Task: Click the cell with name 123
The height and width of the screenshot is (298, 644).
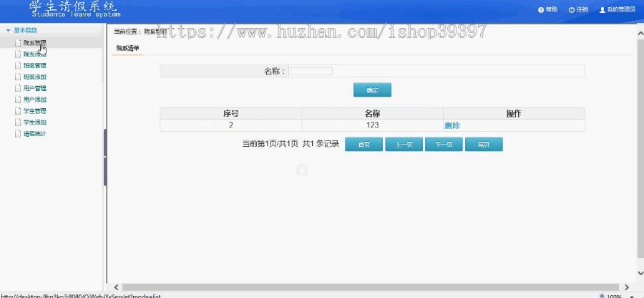Action: click(372, 125)
